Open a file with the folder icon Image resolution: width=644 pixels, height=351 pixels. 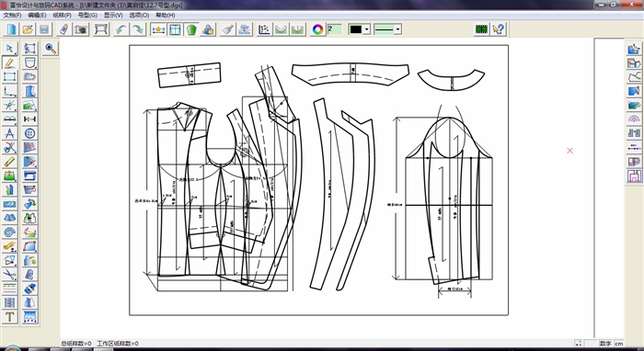28,29
